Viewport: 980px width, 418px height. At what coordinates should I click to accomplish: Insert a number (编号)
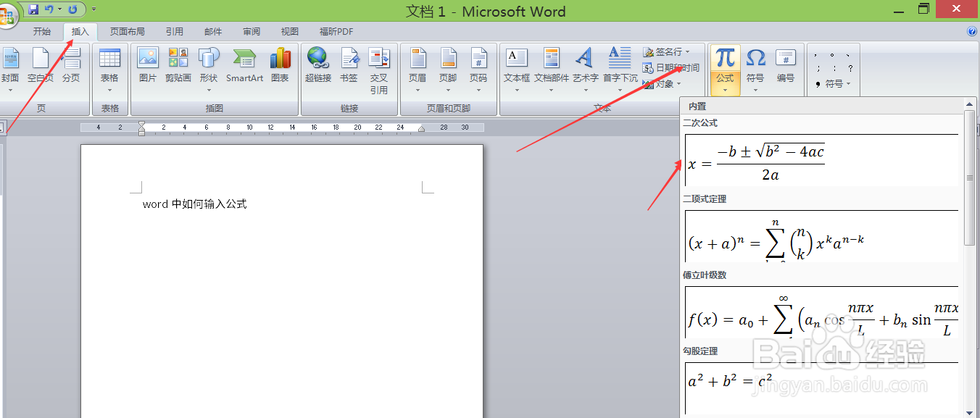pyautogui.click(x=786, y=67)
